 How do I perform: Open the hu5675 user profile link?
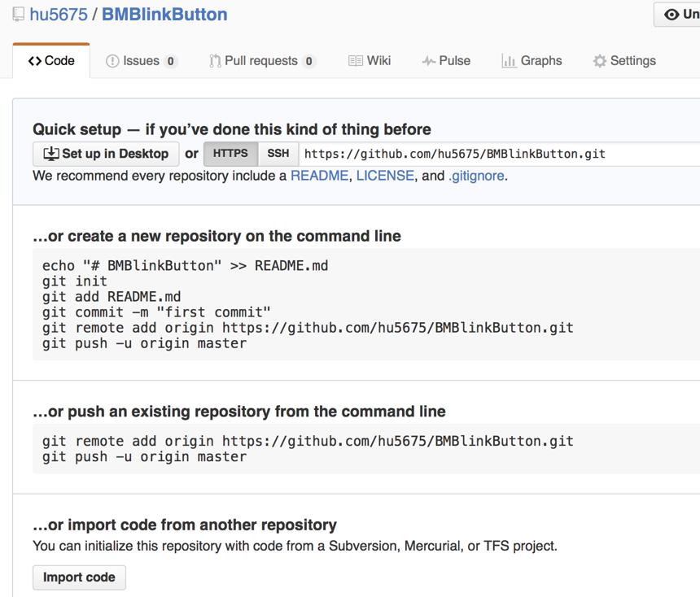pos(59,15)
